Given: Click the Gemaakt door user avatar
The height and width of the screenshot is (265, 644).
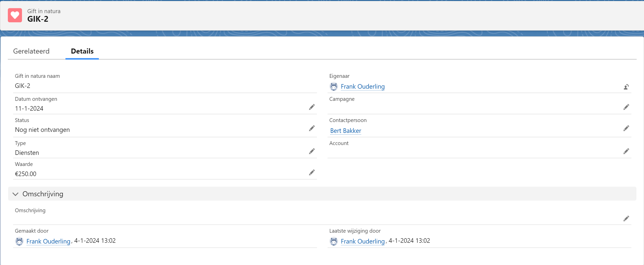Looking at the screenshot, I should (x=19, y=242).
